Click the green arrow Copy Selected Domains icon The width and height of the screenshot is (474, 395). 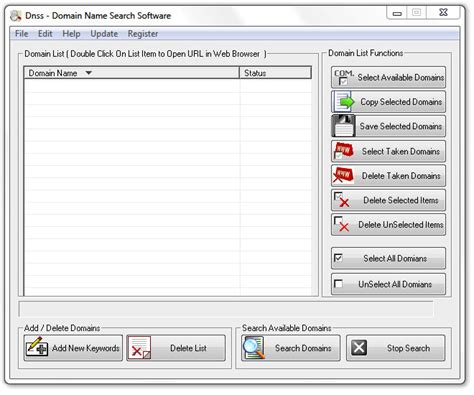click(344, 102)
